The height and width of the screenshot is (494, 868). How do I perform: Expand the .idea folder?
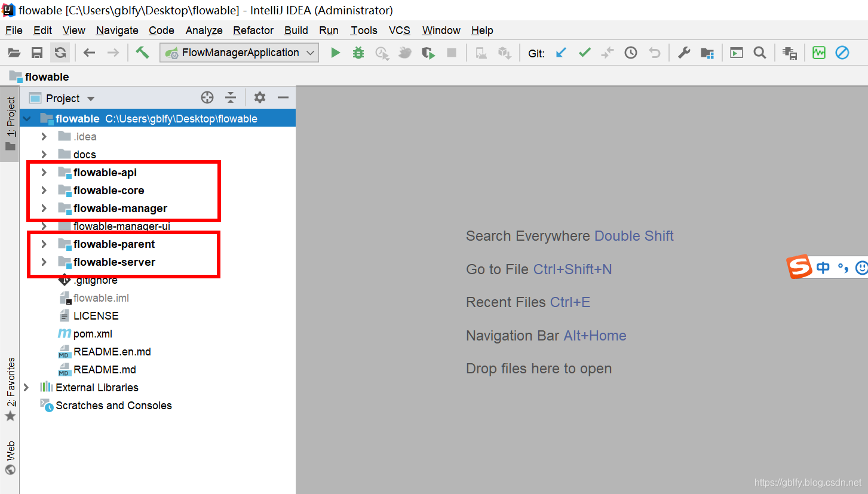(44, 137)
